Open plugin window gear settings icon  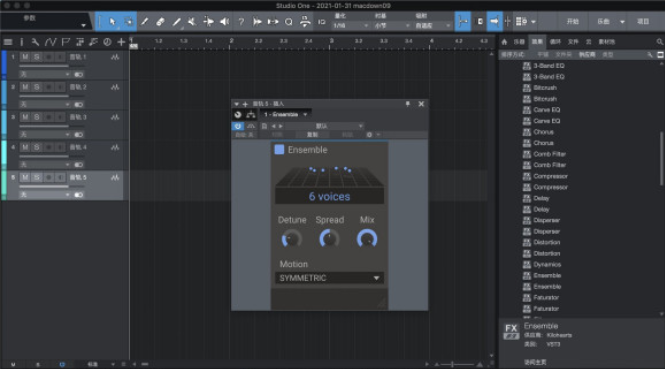369,134
